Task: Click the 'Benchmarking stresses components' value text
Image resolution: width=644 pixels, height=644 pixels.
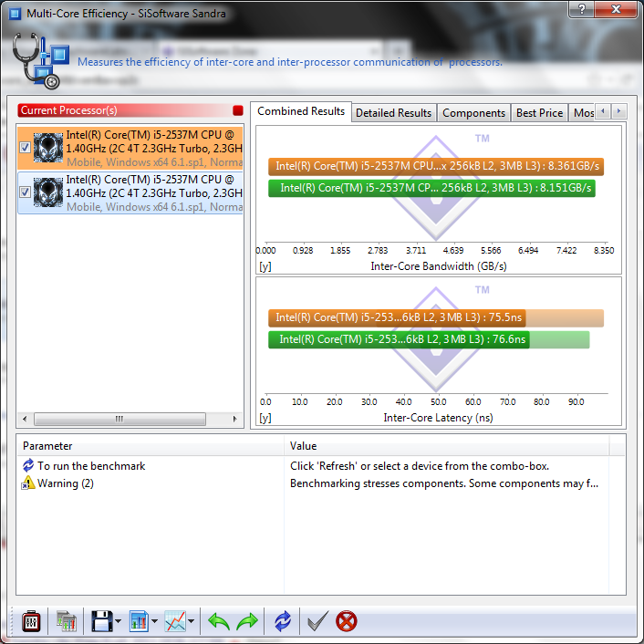Action: pyautogui.click(x=444, y=483)
